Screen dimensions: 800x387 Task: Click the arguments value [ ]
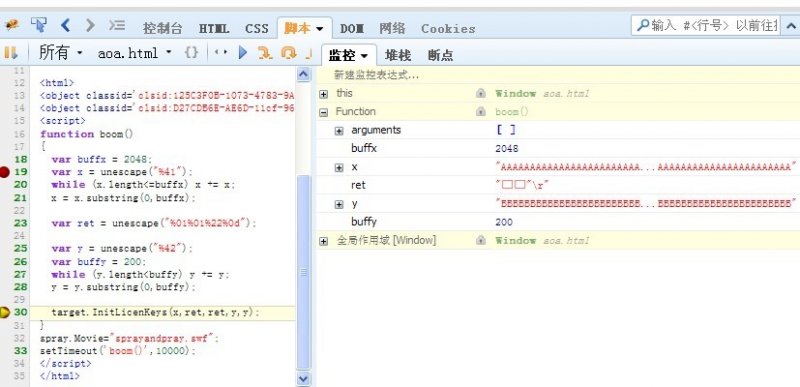506,130
